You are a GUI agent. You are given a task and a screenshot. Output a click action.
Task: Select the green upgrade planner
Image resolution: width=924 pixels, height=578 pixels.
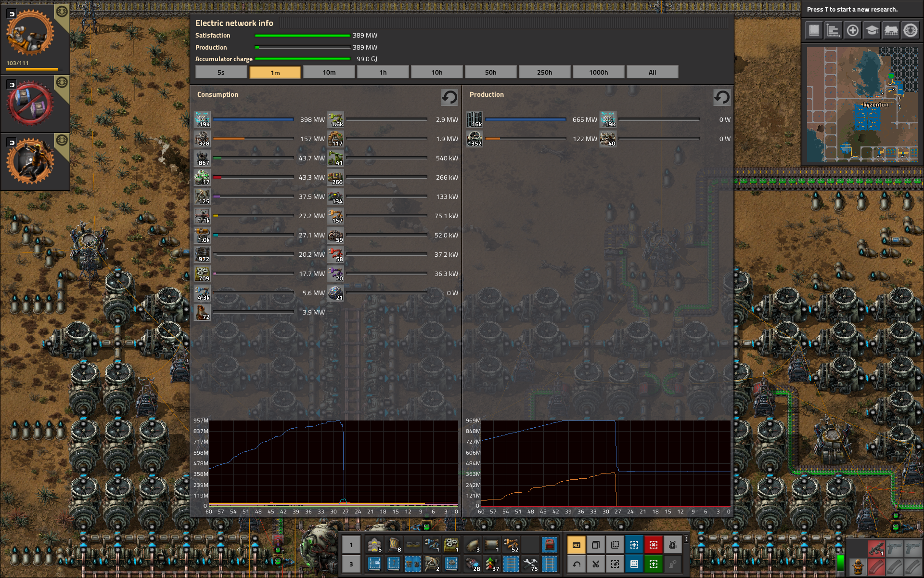click(653, 564)
